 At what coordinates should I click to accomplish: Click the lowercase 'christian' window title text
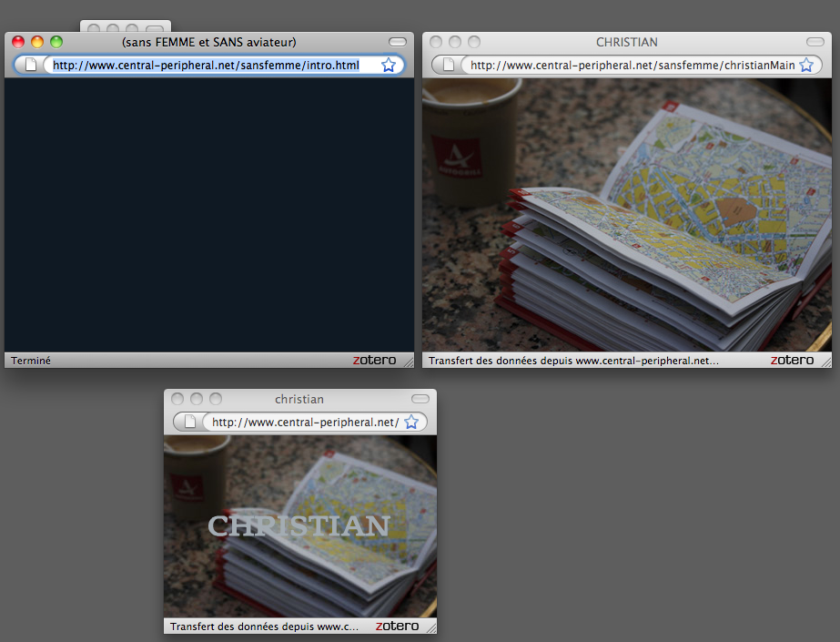tap(299, 399)
